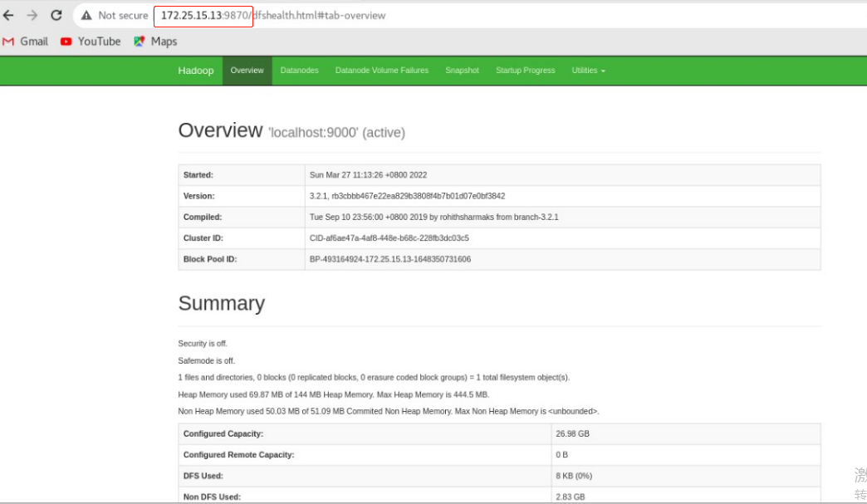This screenshot has height=504, width=867.
Task: Open the Gmail bookmark
Action: (x=26, y=42)
